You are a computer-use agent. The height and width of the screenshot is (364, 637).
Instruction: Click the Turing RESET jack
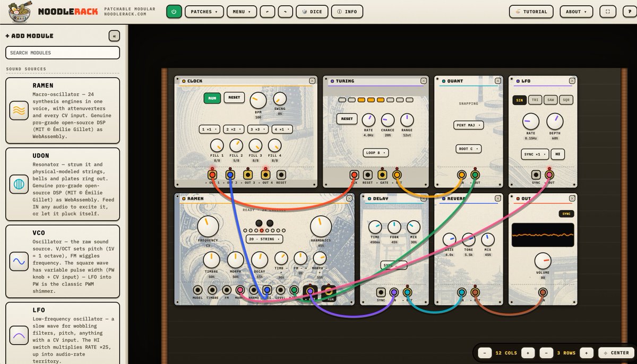367,175
